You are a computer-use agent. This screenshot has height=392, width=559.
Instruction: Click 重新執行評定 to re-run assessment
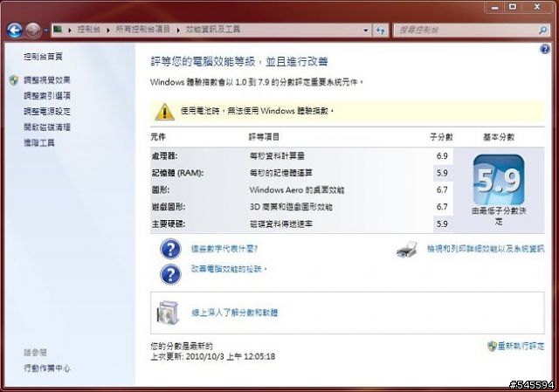click(x=521, y=346)
